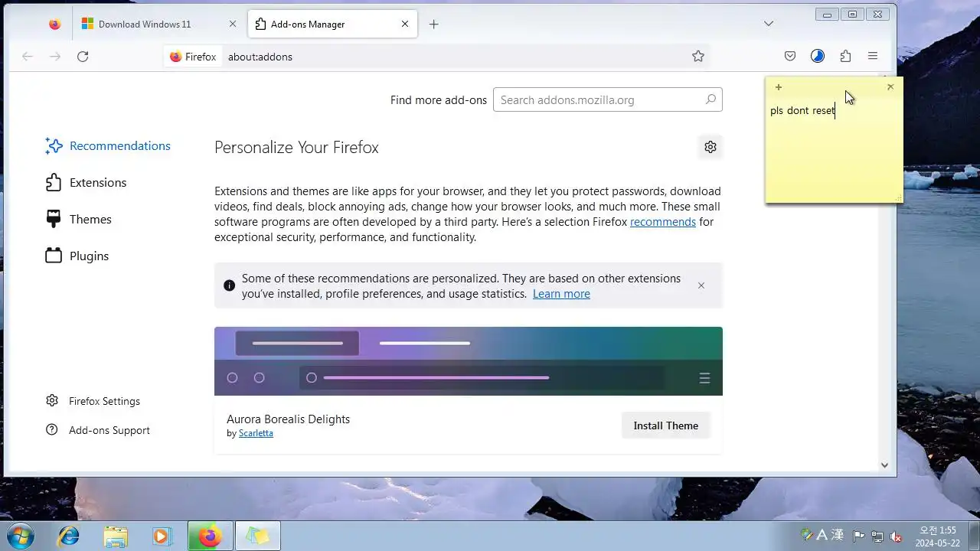Click the Search addons.mozilla.org field
Viewport: 980px width, 551px height.
pos(608,99)
